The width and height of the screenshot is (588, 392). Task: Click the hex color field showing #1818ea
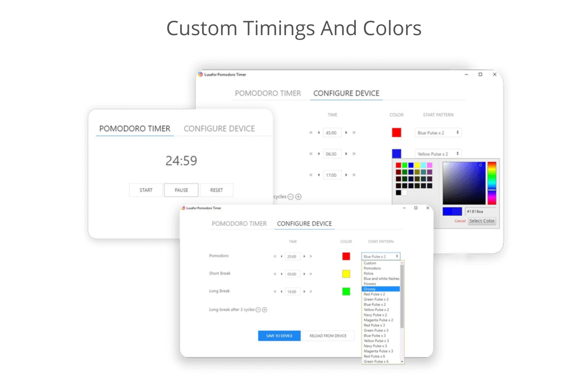[480, 212]
